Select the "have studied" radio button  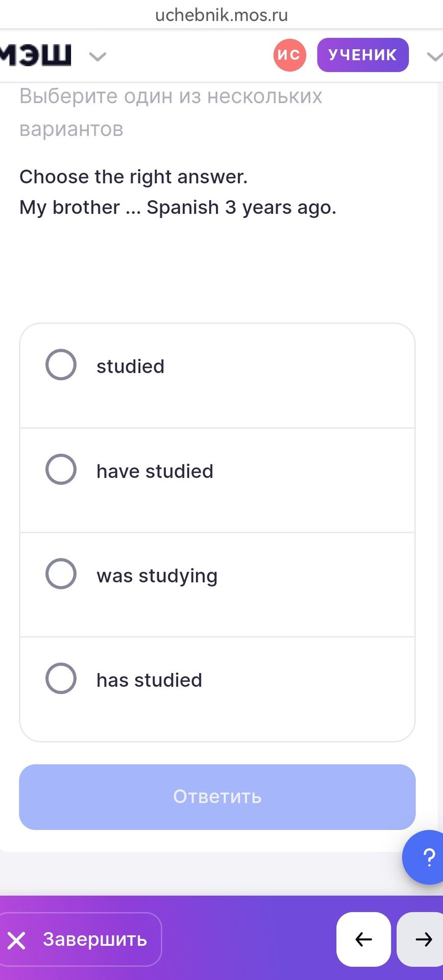61,470
